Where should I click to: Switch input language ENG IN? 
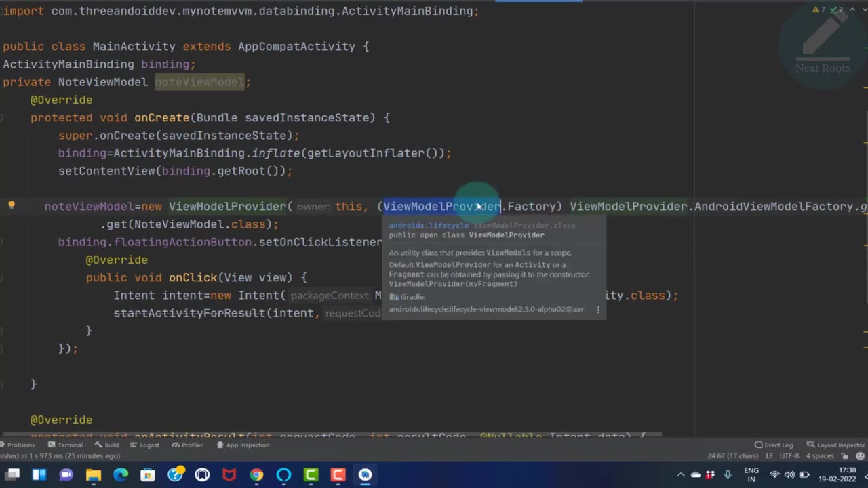coord(751,475)
